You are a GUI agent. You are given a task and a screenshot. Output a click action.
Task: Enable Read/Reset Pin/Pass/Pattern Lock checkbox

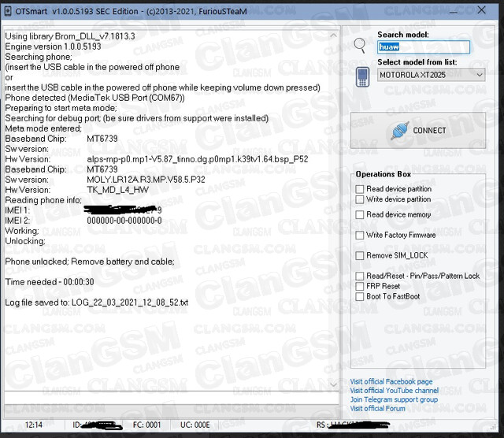[360, 276]
